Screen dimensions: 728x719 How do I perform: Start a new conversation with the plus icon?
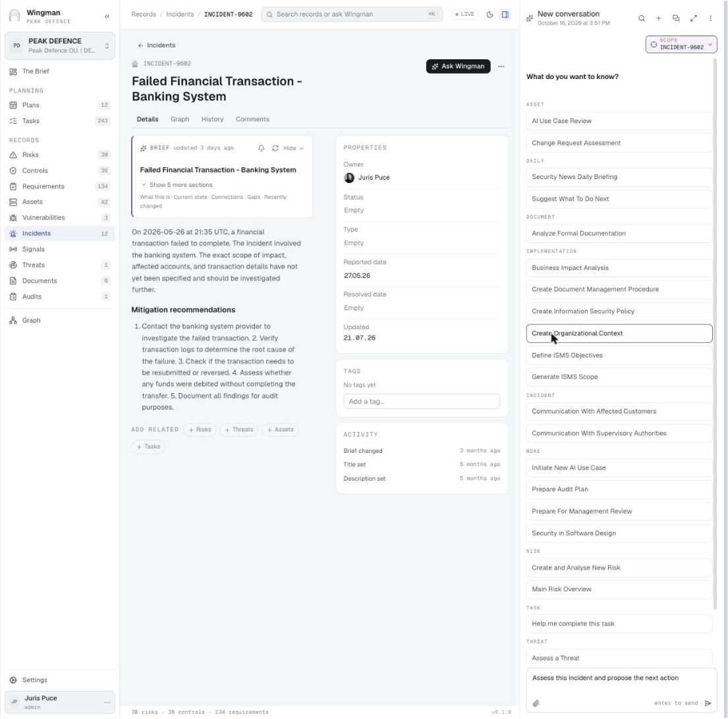click(658, 18)
